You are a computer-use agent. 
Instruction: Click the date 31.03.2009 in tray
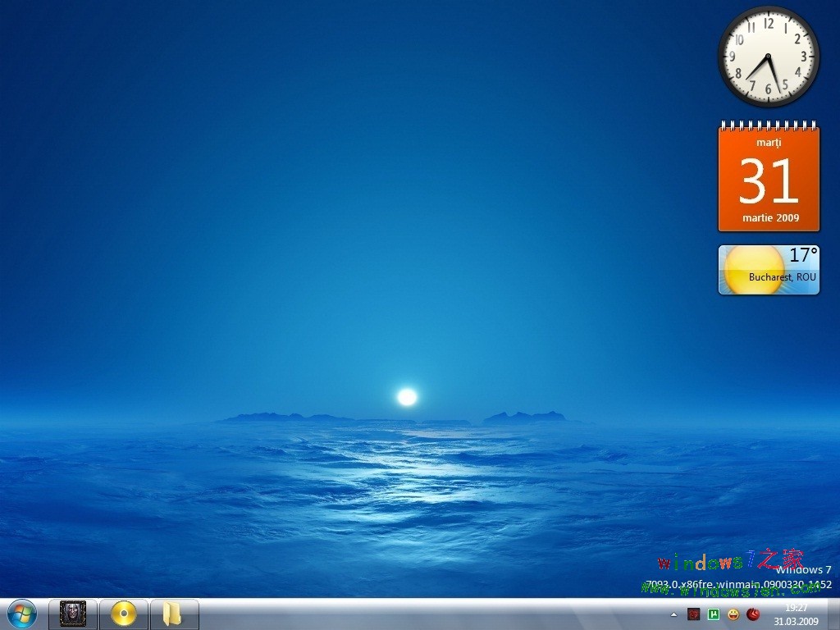[795, 621]
